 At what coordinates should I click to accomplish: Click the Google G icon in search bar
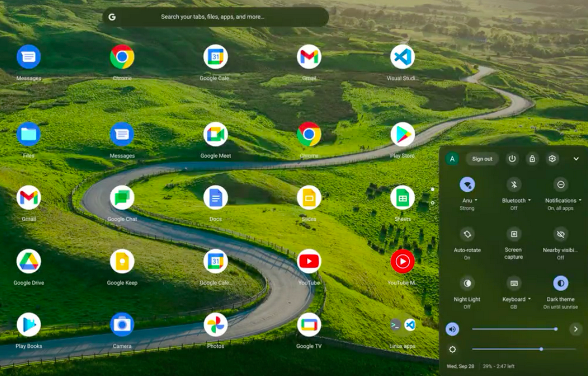click(x=112, y=17)
